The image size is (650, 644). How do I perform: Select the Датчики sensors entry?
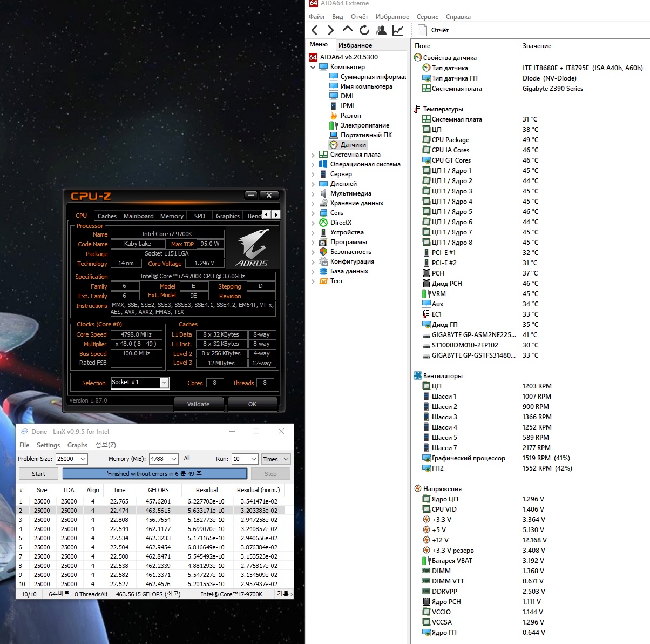[349, 145]
